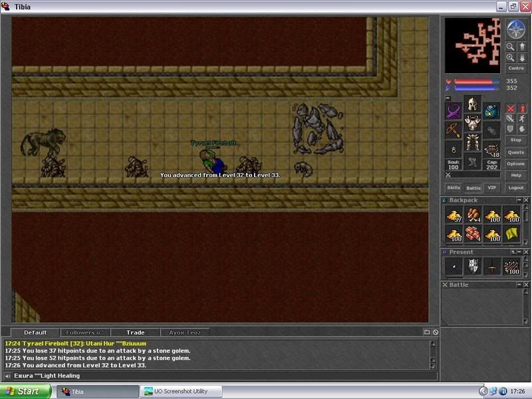
Task: Click chat console scroll up arrow
Action: click(x=433, y=343)
